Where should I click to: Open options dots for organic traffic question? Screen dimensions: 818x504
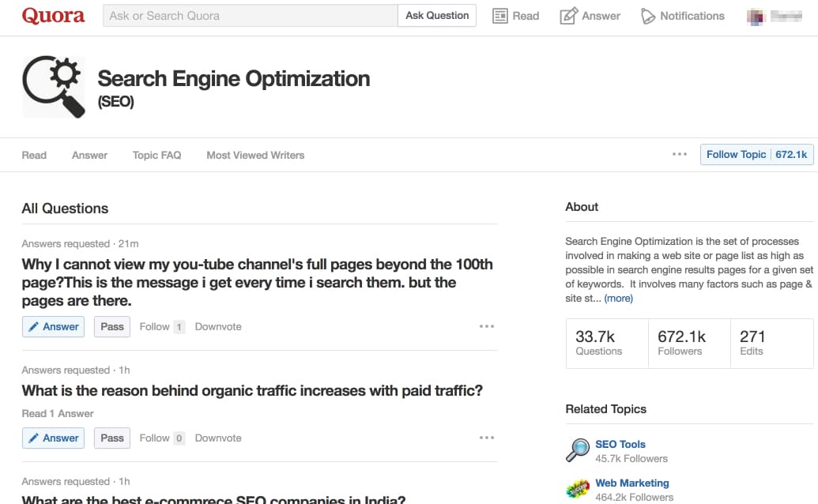point(486,438)
